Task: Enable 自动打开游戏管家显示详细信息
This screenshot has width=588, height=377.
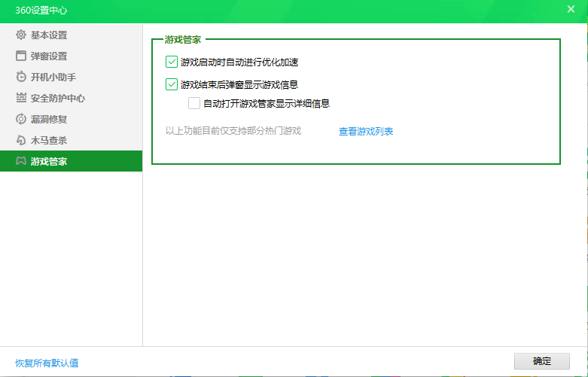Action: coord(194,103)
